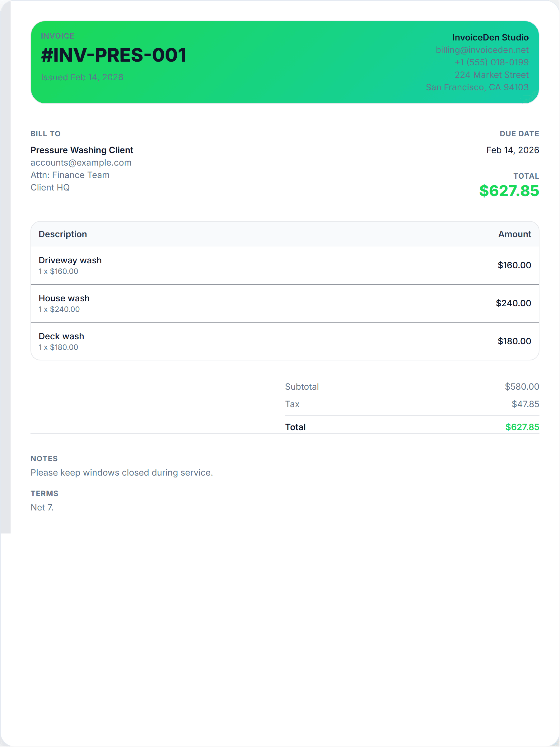Click the Net 7 terms text
Viewport: 560px width, 747px height.
click(x=42, y=507)
